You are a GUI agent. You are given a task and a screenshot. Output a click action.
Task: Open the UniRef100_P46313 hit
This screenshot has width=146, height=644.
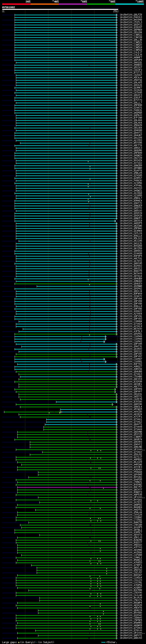[x=131, y=17]
